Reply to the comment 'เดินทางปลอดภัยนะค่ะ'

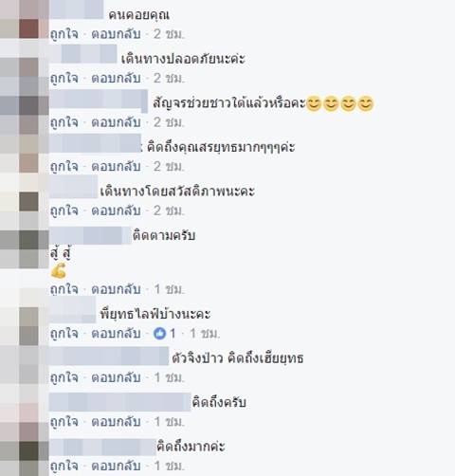pos(116,79)
